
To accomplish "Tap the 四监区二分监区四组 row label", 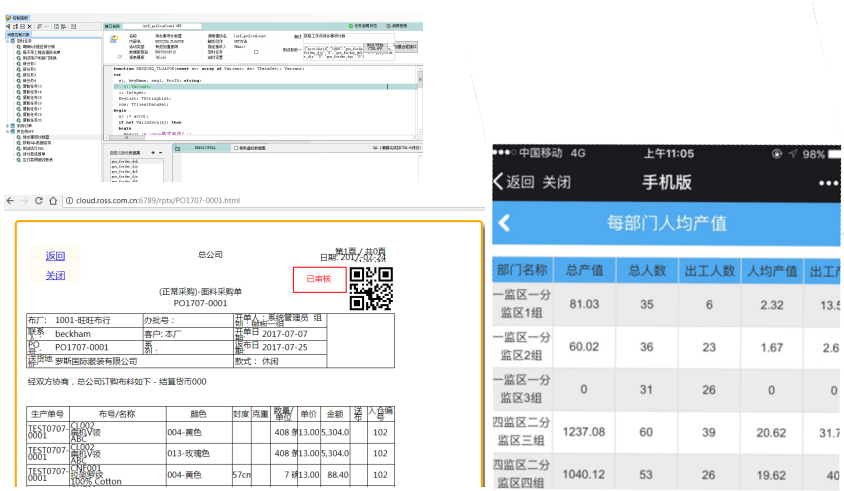I will pos(521,474).
